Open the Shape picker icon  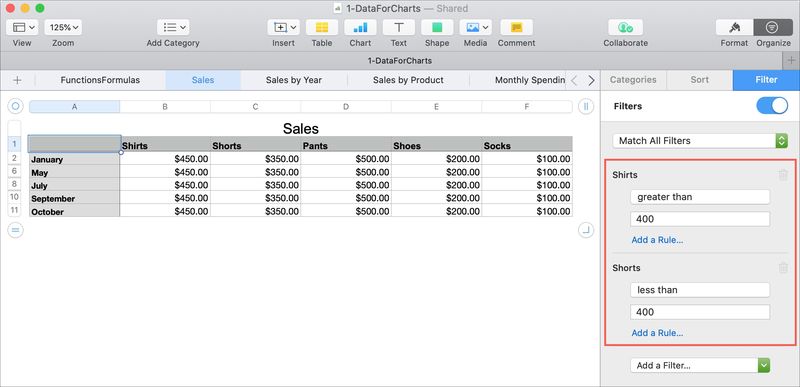click(x=437, y=28)
